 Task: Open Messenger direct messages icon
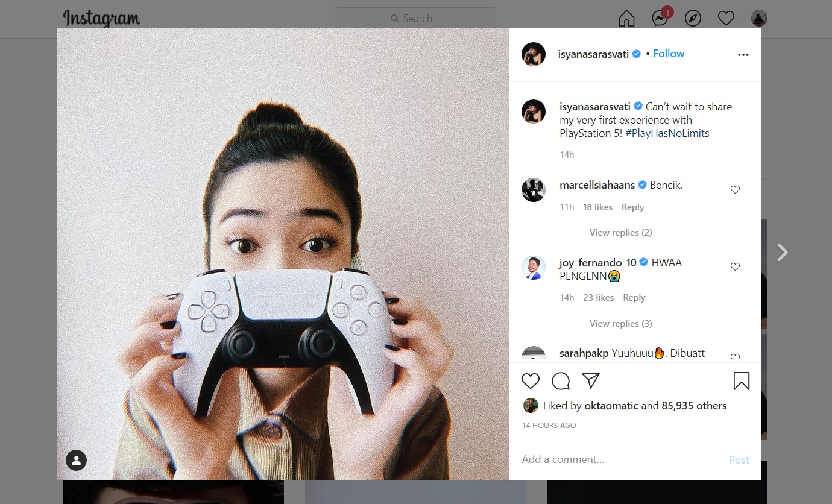pos(660,19)
